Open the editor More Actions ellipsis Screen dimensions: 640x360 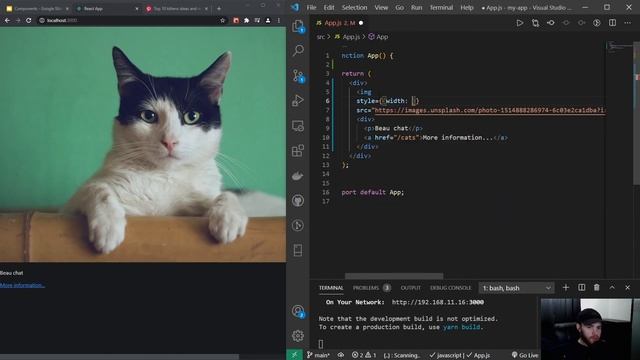[628, 23]
